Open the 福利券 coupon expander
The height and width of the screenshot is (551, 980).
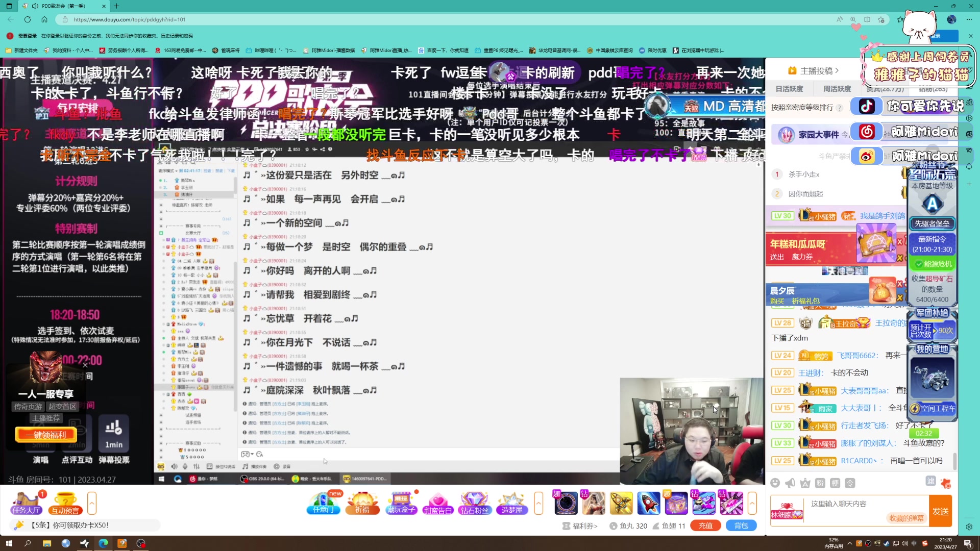580,525
